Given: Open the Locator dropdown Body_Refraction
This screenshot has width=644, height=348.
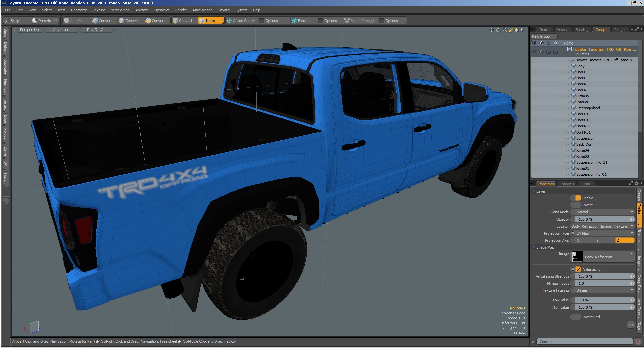Looking at the screenshot, I should click(x=602, y=226).
